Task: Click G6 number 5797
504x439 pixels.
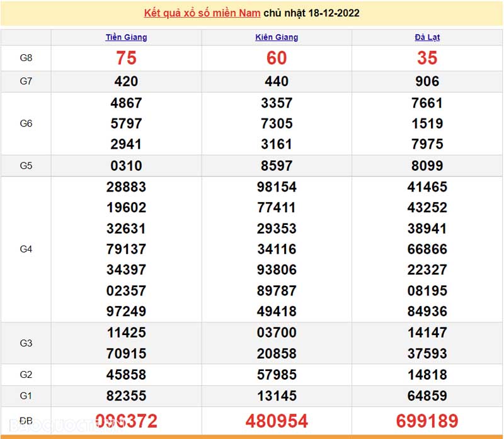Action: [127, 123]
